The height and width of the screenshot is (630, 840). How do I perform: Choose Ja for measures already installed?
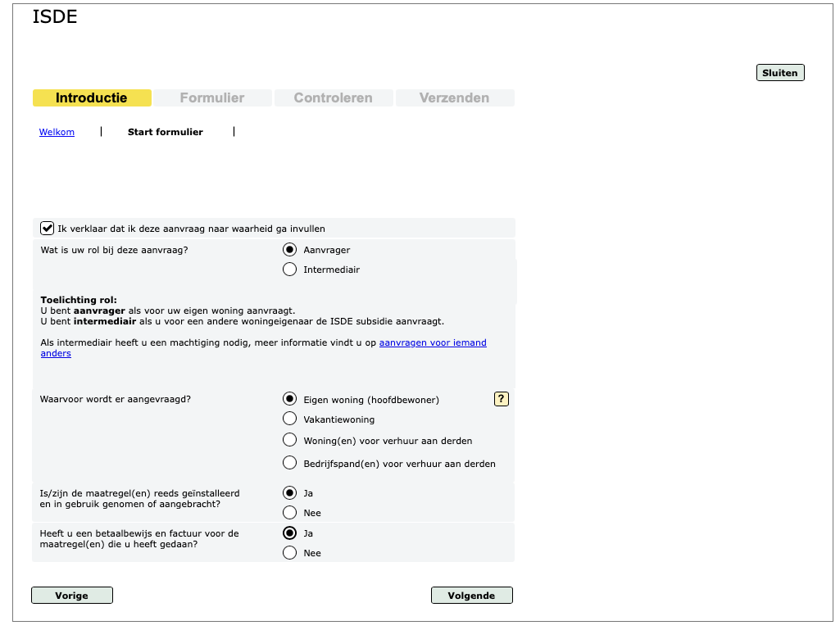pos(289,493)
